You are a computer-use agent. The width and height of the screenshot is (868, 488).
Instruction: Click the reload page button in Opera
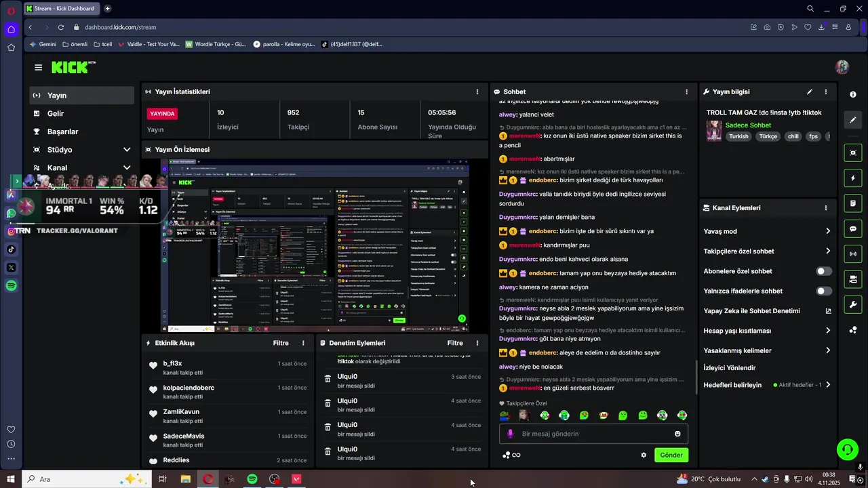click(61, 27)
